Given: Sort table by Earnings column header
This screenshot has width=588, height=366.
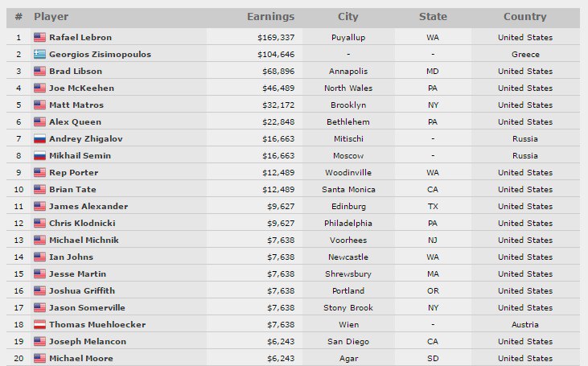Looking at the screenshot, I should (x=270, y=17).
